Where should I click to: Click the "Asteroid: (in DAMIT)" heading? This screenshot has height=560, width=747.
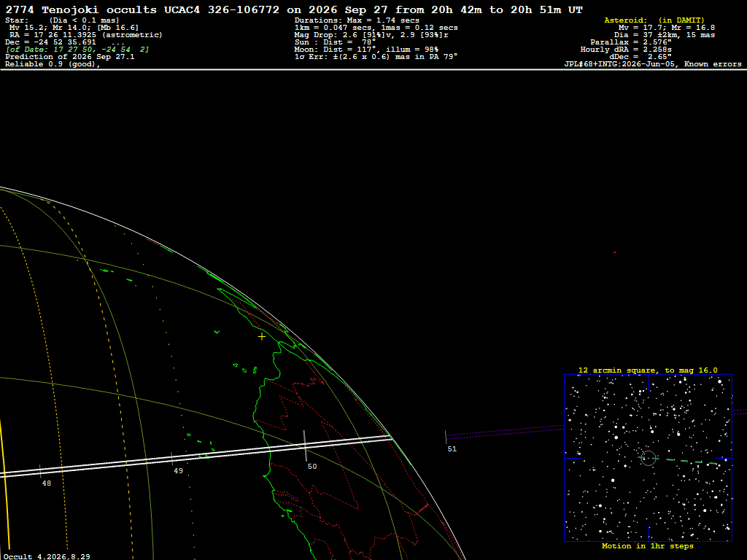(x=654, y=20)
